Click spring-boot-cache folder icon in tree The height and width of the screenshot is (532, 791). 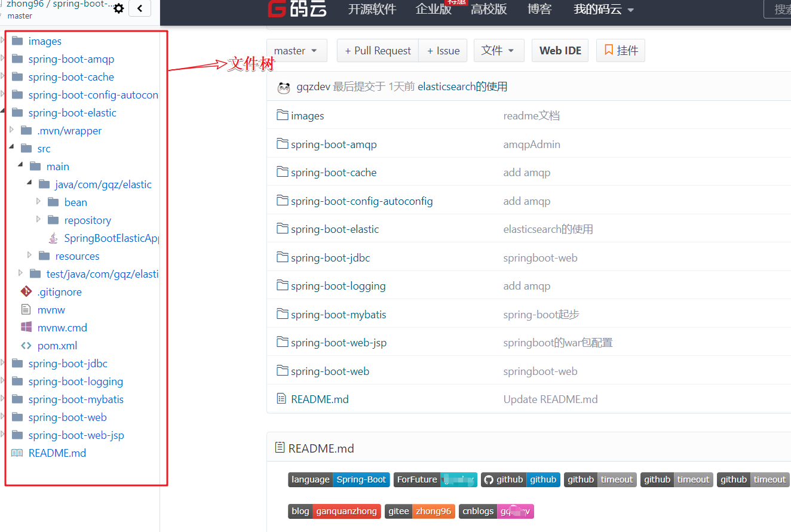point(17,77)
